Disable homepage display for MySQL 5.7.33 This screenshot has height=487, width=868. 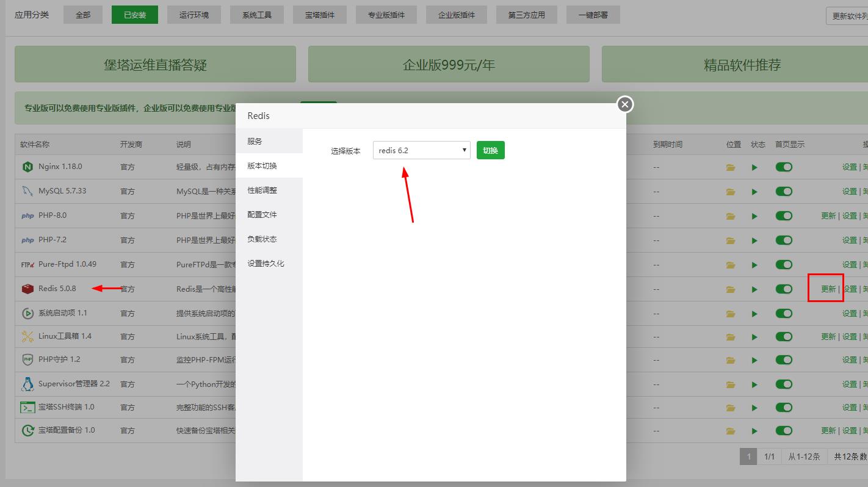point(784,191)
